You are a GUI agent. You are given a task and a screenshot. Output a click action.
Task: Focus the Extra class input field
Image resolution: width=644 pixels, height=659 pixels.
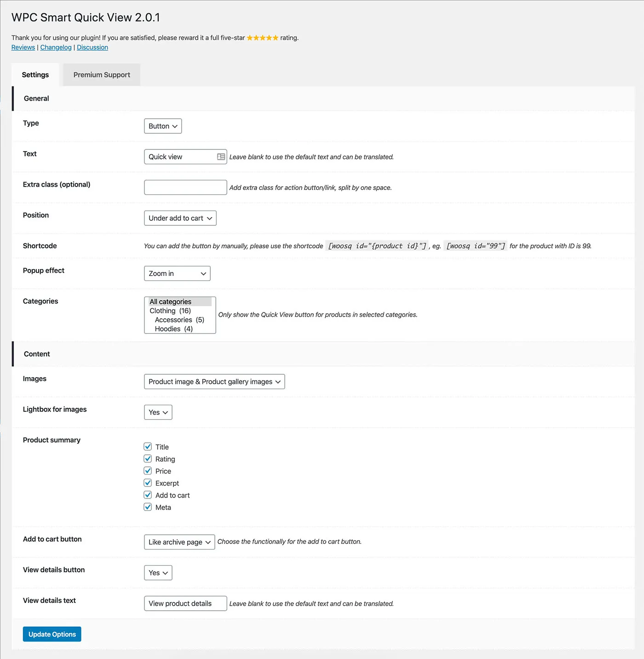(x=185, y=188)
